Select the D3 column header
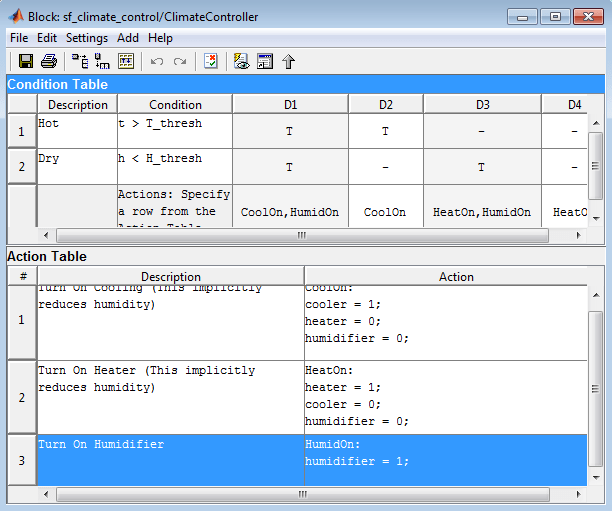612x511 pixels. [482, 104]
